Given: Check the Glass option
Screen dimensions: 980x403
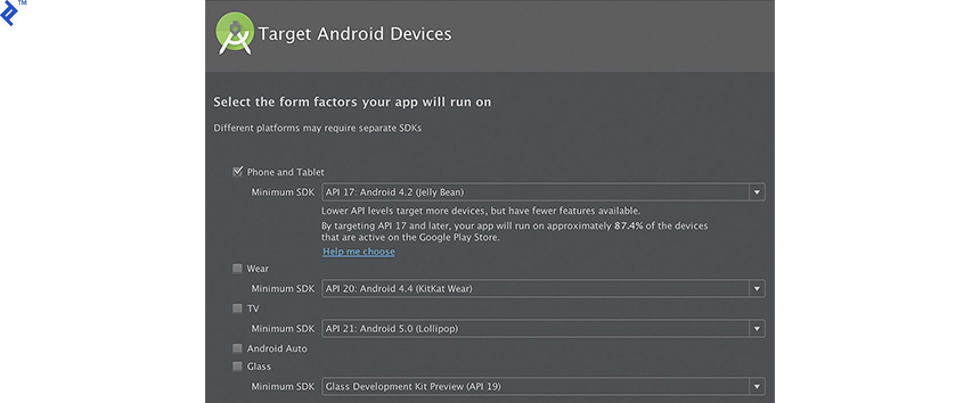Looking at the screenshot, I should 238,366.
